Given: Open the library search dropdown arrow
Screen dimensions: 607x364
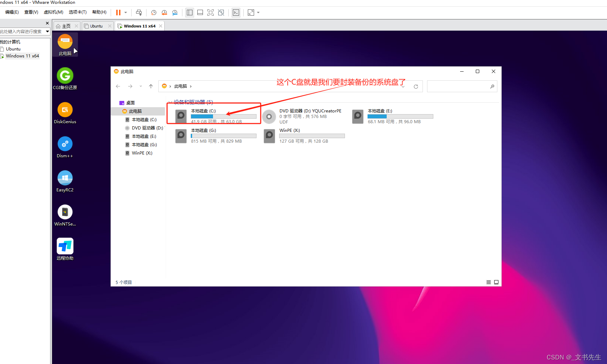Looking at the screenshot, I should (x=47, y=31).
